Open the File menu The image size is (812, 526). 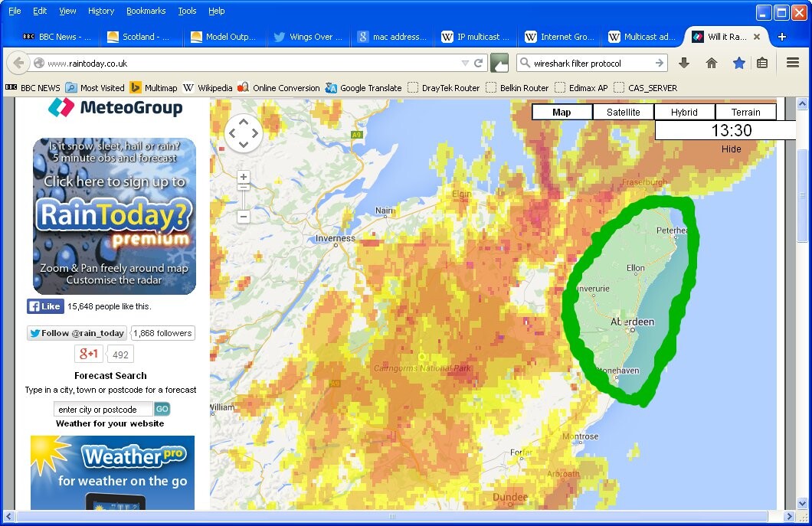pos(15,11)
